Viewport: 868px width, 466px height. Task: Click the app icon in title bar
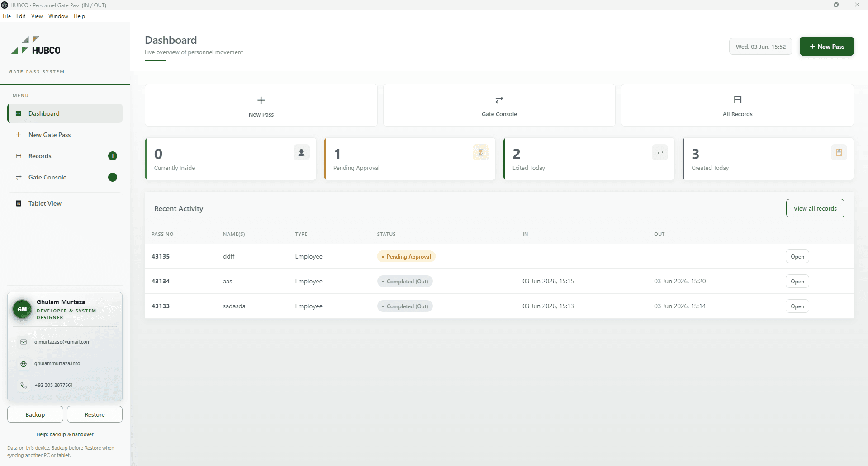point(5,5)
